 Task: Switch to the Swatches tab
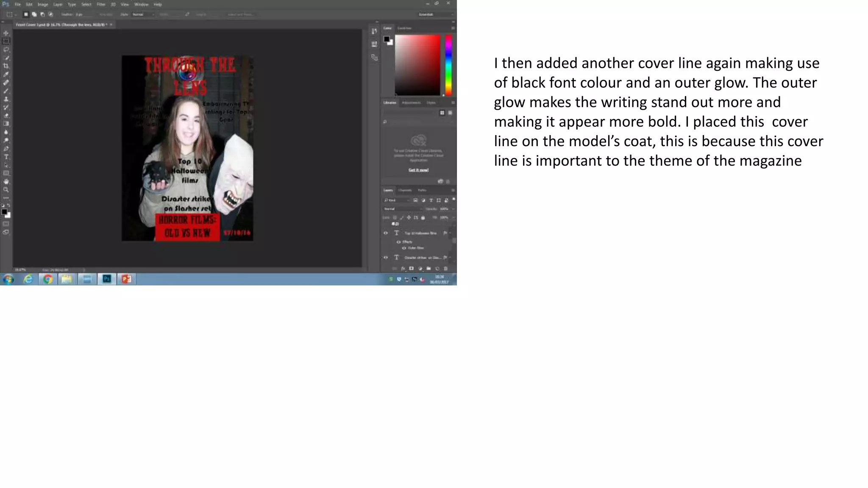404,28
